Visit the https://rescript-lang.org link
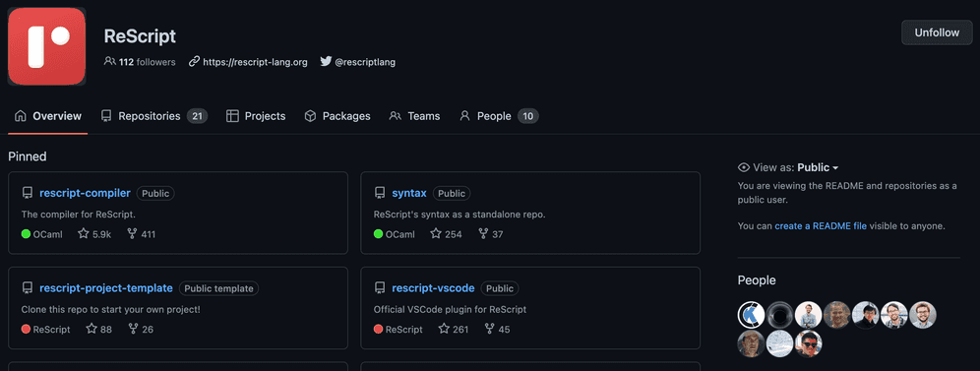The image size is (980, 371). (255, 62)
